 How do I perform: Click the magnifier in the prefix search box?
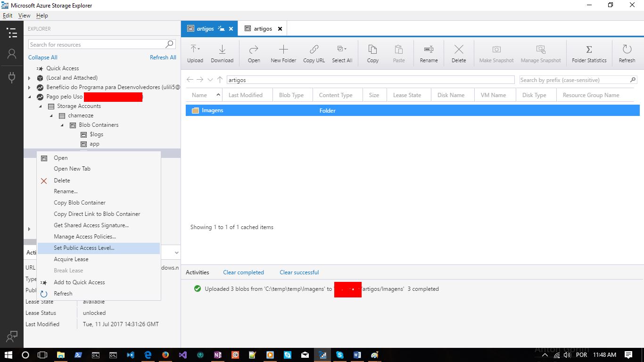pos(633,80)
